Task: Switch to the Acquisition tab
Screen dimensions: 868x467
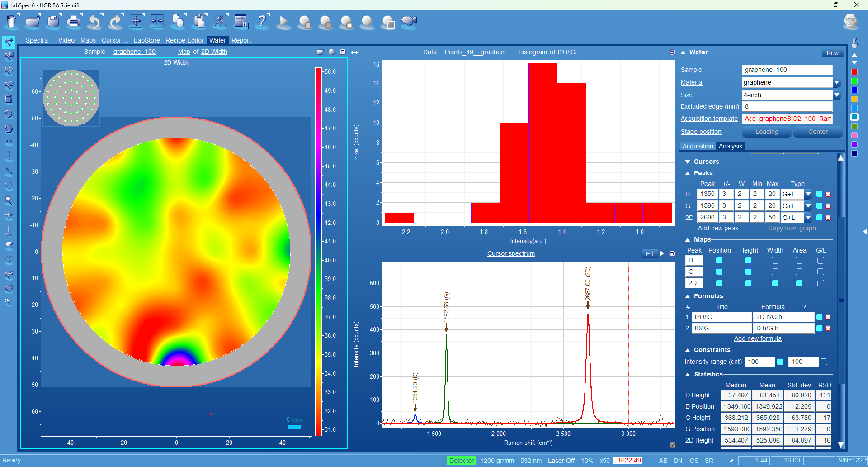Action: pyautogui.click(x=698, y=146)
